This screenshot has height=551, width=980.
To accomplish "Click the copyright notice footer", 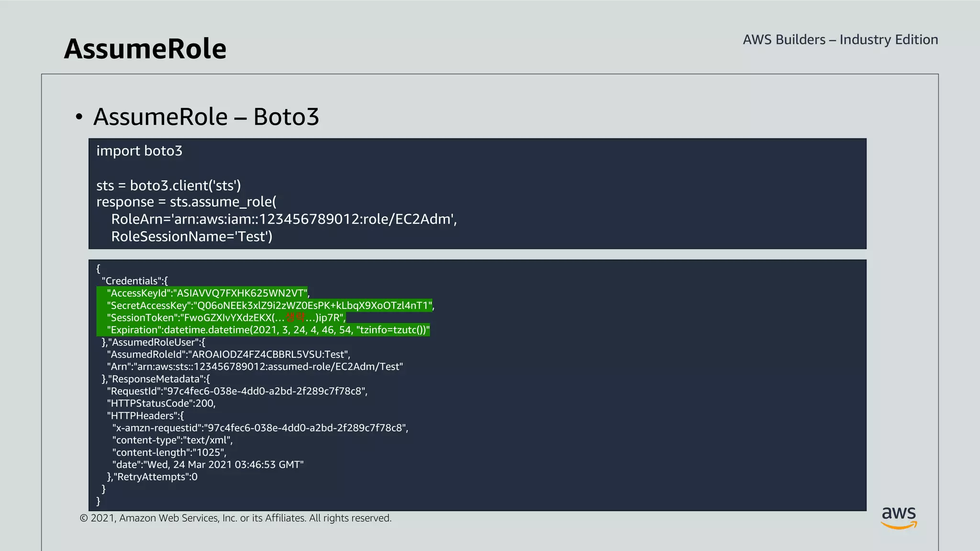I will click(235, 518).
